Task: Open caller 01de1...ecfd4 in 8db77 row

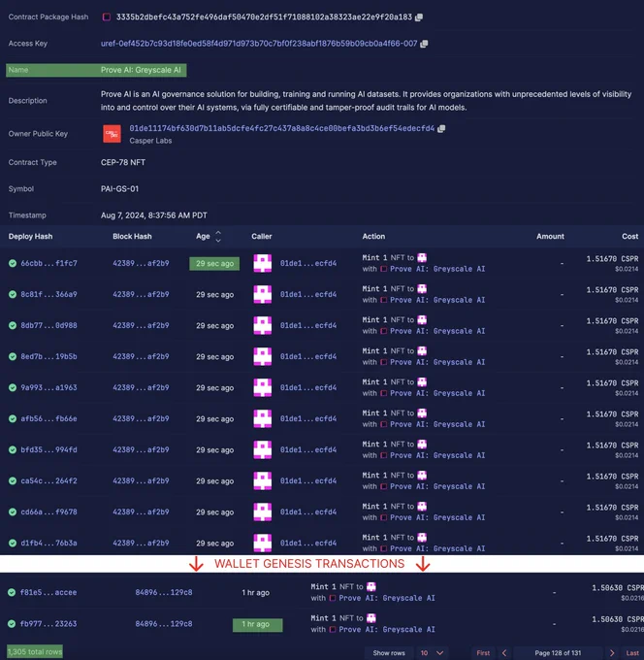Action: pyautogui.click(x=308, y=325)
